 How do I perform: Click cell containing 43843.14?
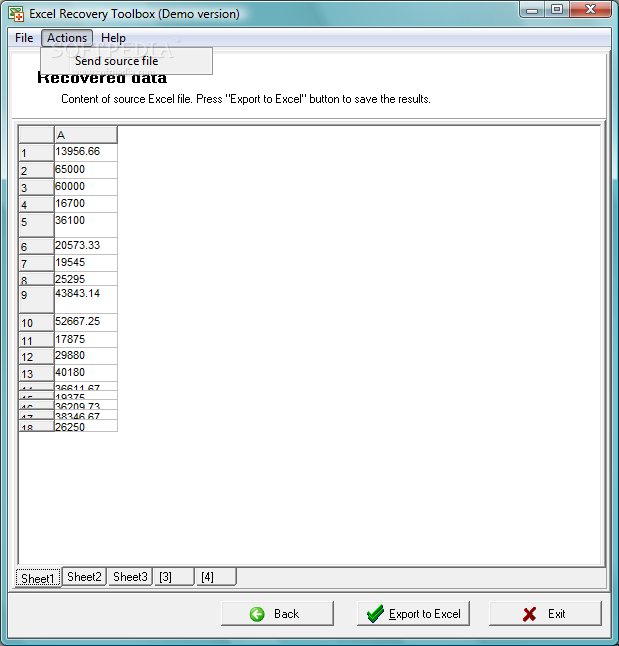86,300
